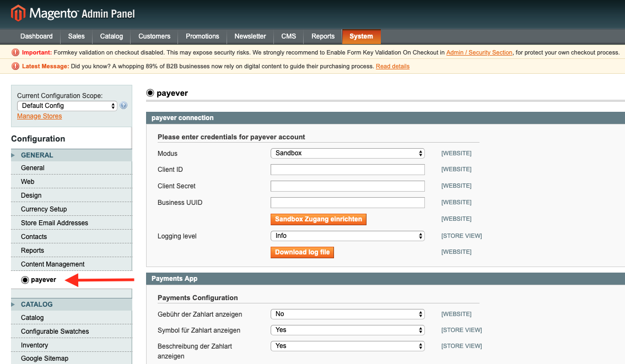Click the scope help question mark icon
Viewport: 625px width, 364px height.
(x=123, y=106)
